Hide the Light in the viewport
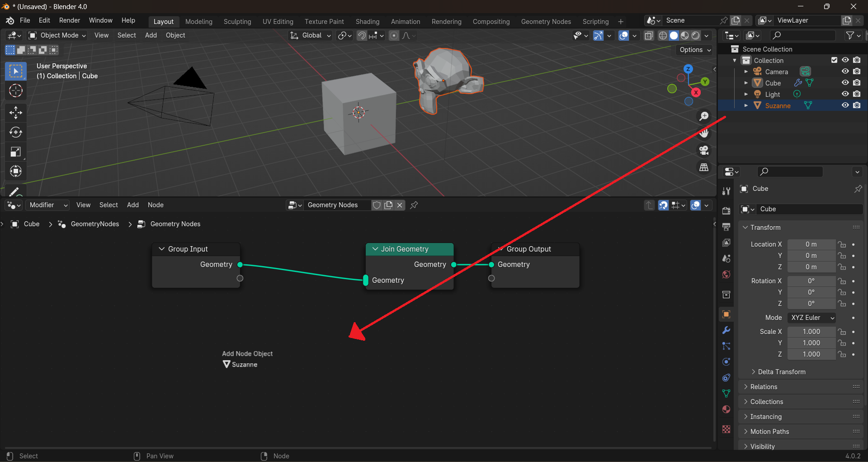868x462 pixels. (x=845, y=94)
